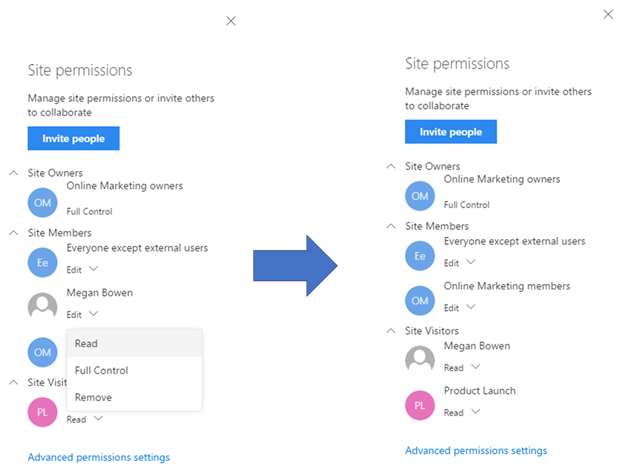Image resolution: width=624 pixels, height=472 pixels.
Task: Collapse the Site Members group in left panel
Action: click(x=14, y=232)
